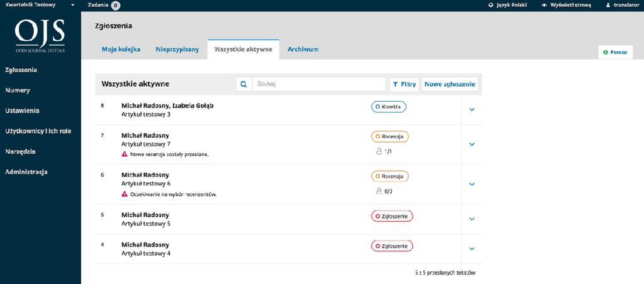Expand details for Artykuł testowy 5

(472, 219)
